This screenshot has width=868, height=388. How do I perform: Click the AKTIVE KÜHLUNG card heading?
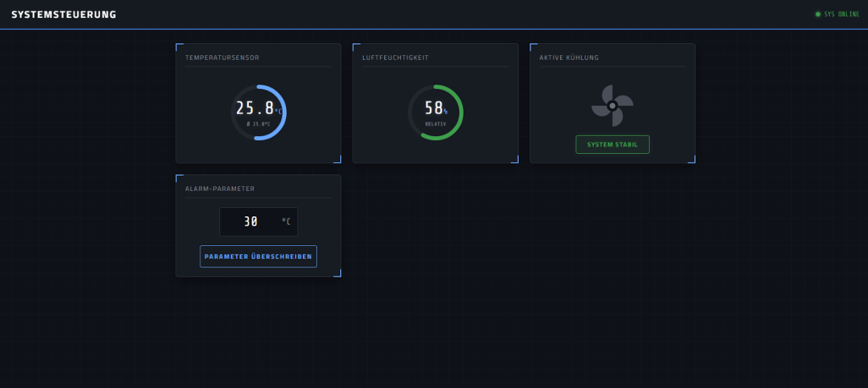click(569, 57)
